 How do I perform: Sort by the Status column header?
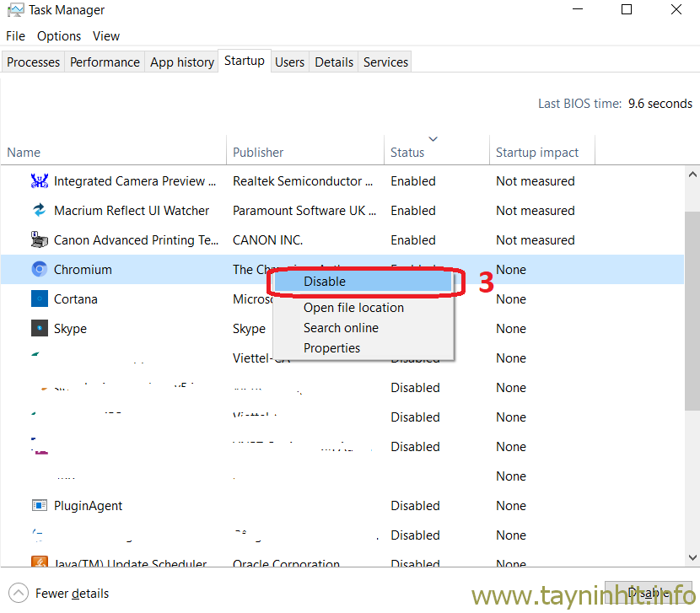407,153
